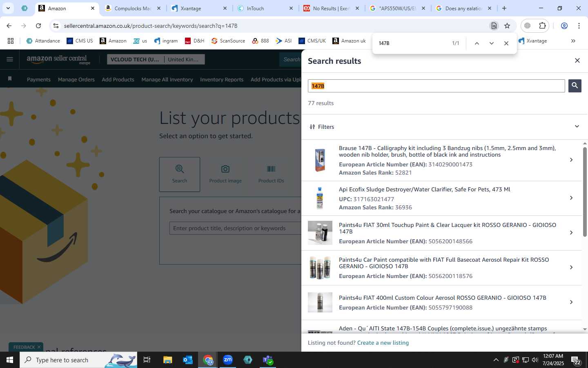
Task: Expand the Filters section chevron
Action: tap(577, 126)
